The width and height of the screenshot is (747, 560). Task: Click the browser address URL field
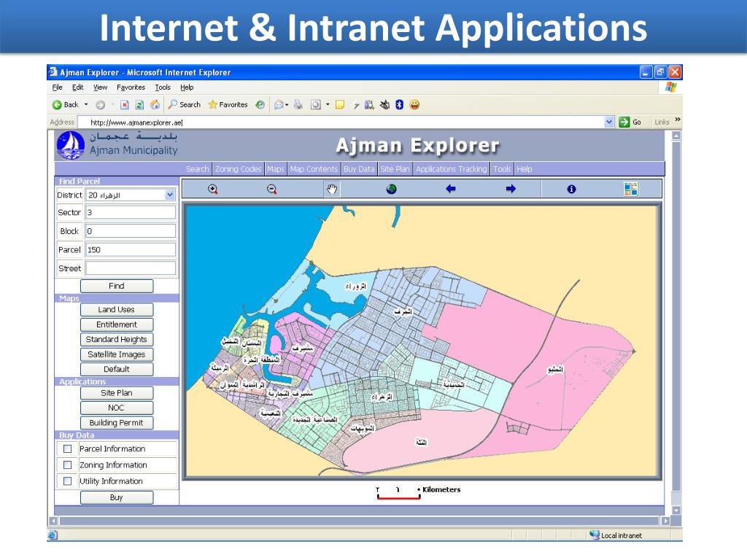tap(341, 122)
